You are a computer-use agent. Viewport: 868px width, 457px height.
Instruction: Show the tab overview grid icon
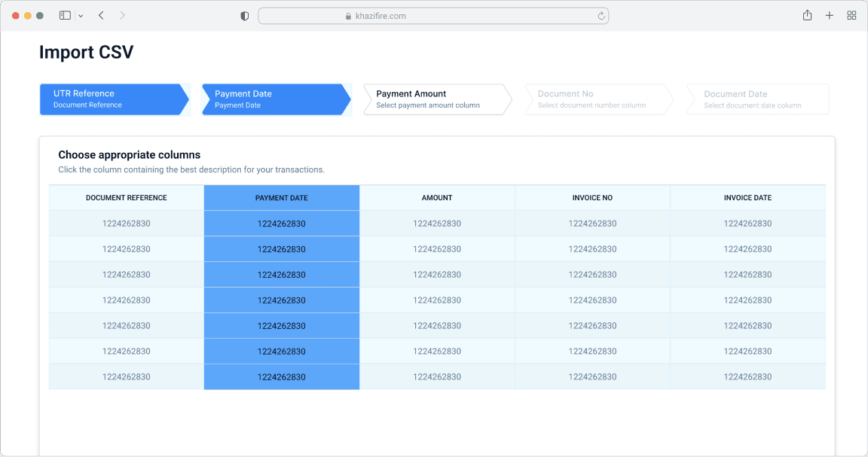(851, 15)
